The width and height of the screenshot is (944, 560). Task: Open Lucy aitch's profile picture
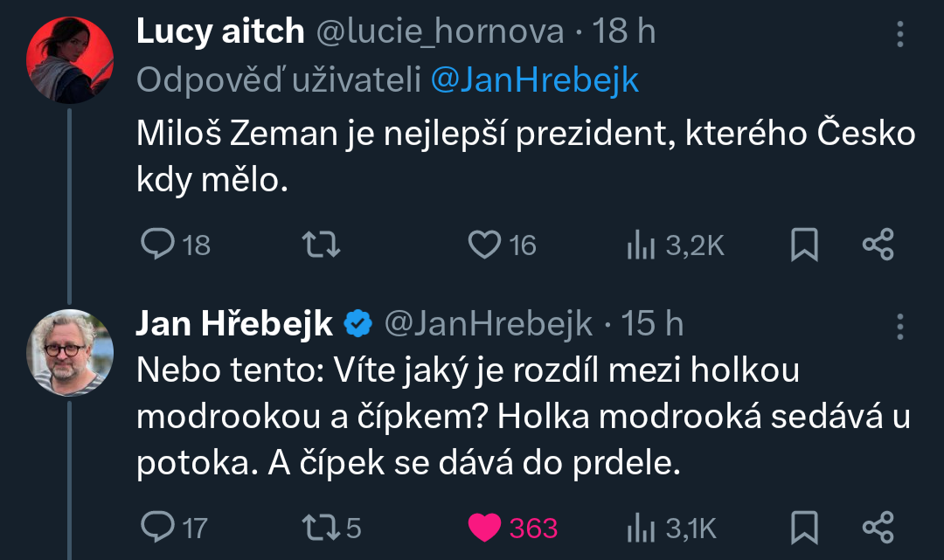click(x=70, y=58)
